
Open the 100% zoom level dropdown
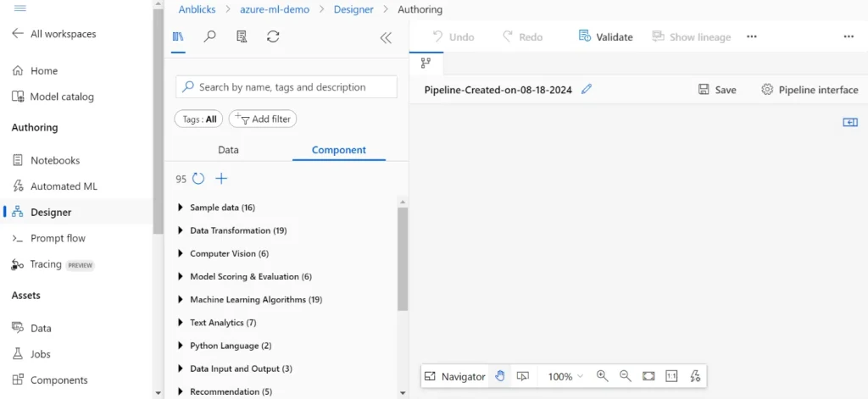(x=565, y=376)
